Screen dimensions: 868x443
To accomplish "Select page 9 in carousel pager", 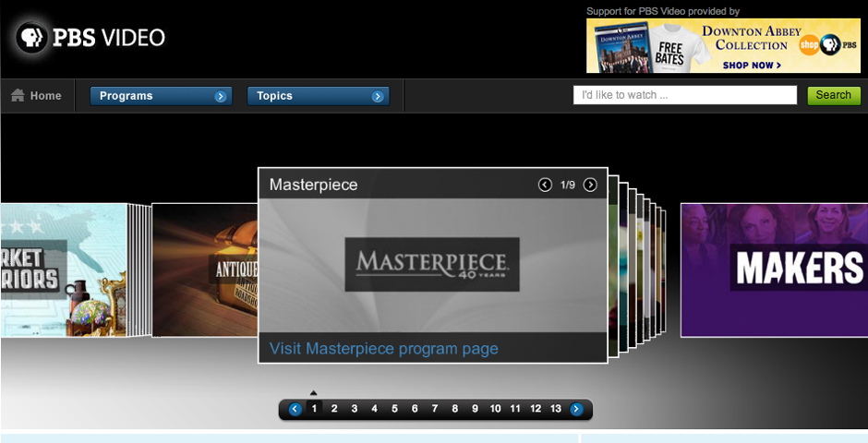I will pos(475,409).
